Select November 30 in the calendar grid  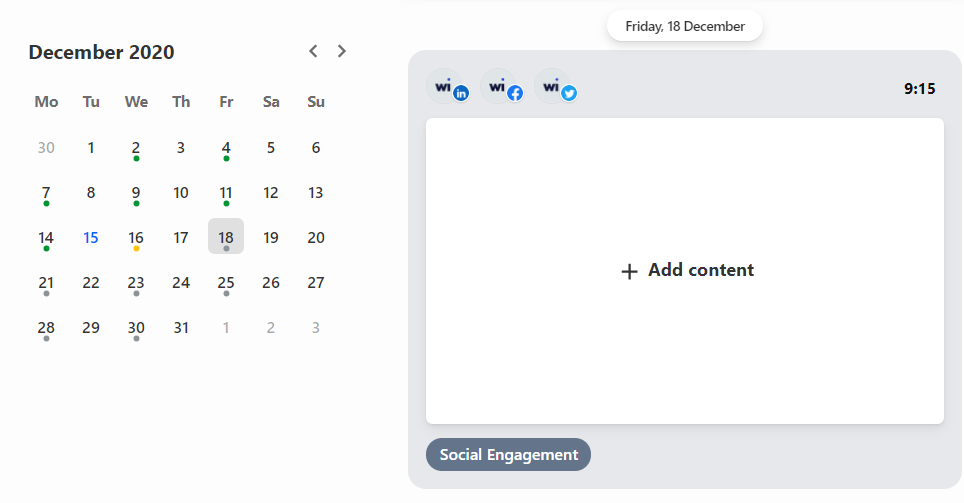[46, 148]
